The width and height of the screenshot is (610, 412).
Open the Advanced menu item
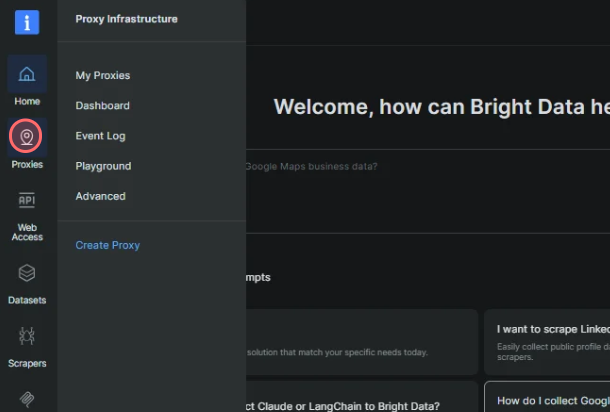pos(100,196)
